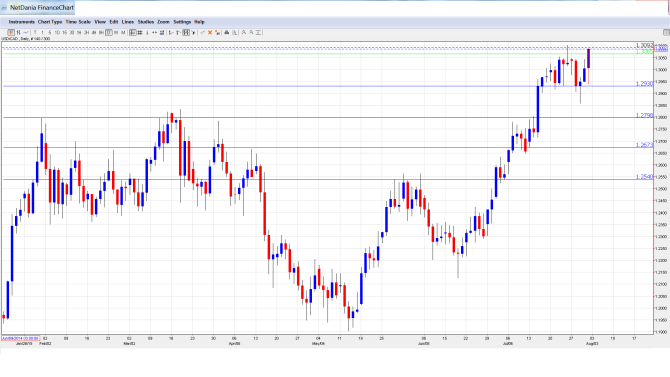Switch to 10-minute time scale
670x377 pixels.
pyautogui.click(x=57, y=32)
